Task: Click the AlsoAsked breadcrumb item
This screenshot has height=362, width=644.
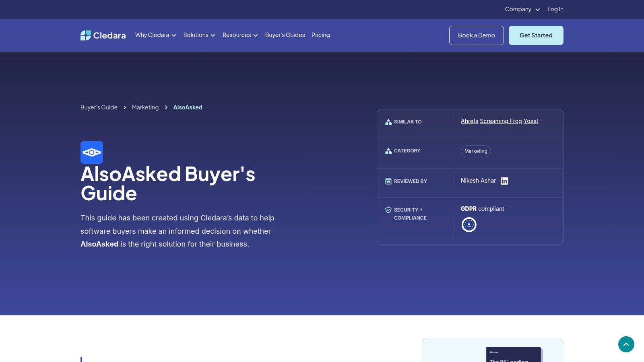Action: (188, 107)
